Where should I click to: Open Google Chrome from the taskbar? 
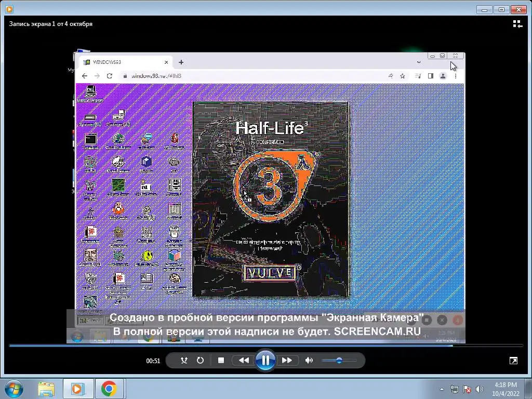pyautogui.click(x=109, y=389)
